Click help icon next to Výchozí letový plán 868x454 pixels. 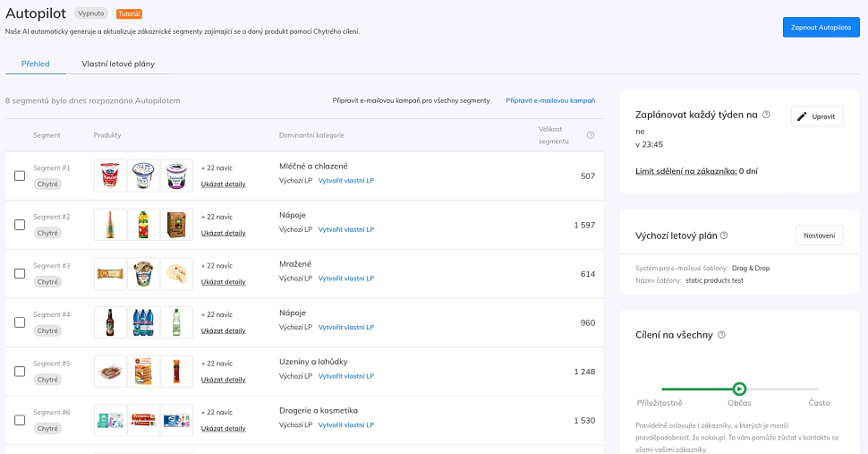coord(724,236)
